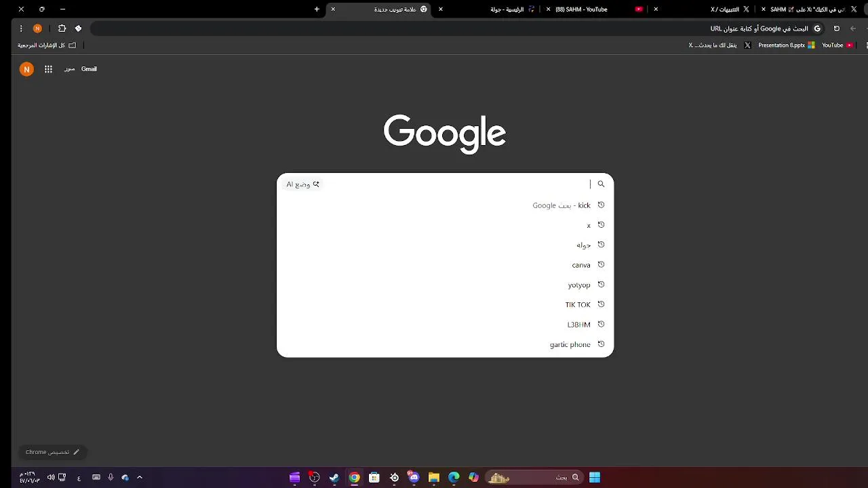The width and height of the screenshot is (868, 488).
Task: Select the 'جوله' search suggestion
Action: tap(445, 245)
